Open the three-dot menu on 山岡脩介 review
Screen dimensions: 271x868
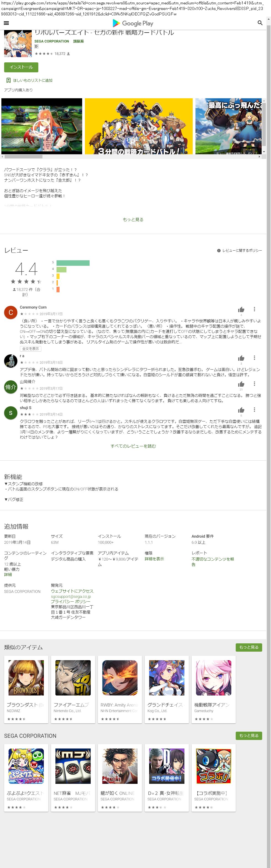pyautogui.click(x=254, y=383)
